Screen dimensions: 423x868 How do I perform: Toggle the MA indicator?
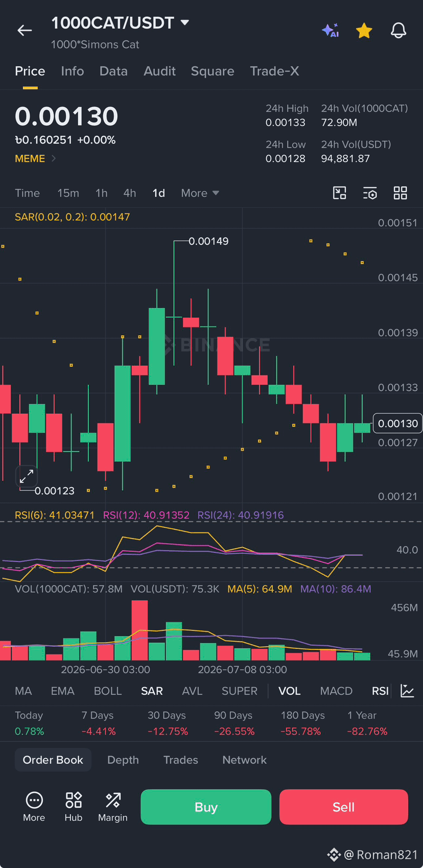(24, 691)
